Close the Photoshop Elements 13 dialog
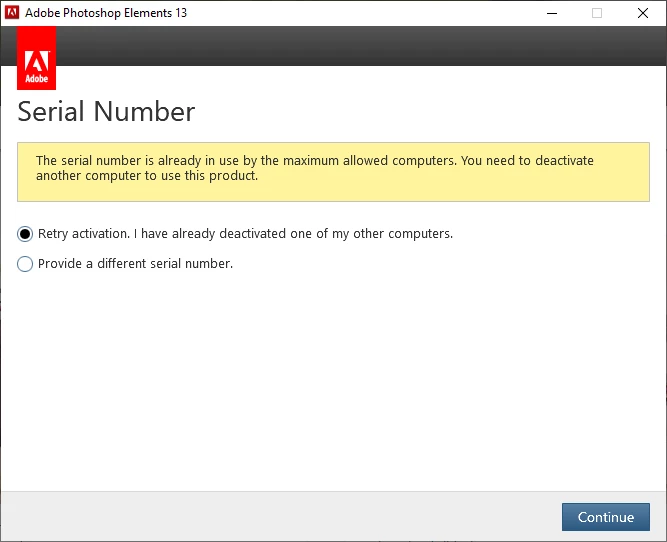Screen dimensions: 667x542 click(x=643, y=13)
